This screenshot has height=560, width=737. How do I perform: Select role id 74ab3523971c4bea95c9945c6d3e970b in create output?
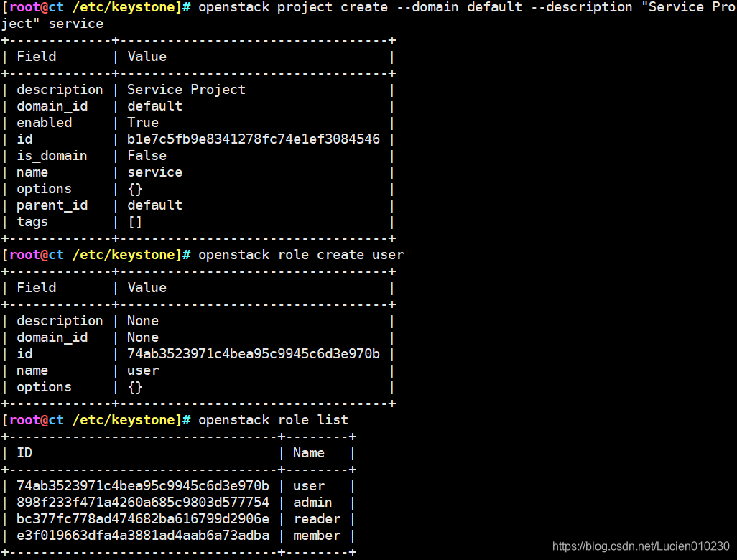point(254,354)
